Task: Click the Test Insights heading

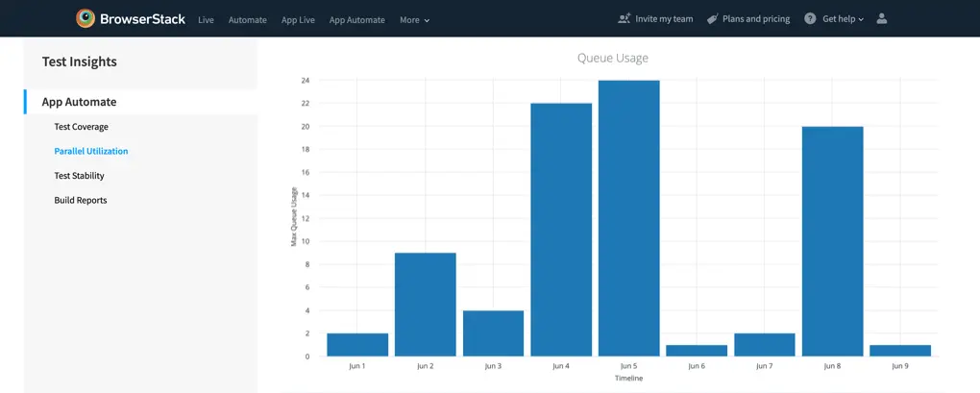Action: click(80, 61)
